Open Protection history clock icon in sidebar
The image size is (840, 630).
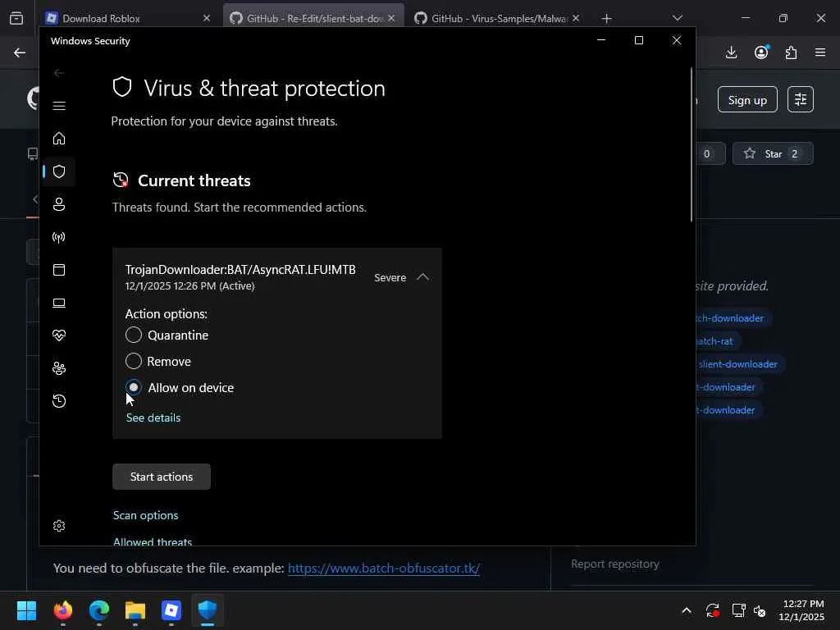pos(59,400)
